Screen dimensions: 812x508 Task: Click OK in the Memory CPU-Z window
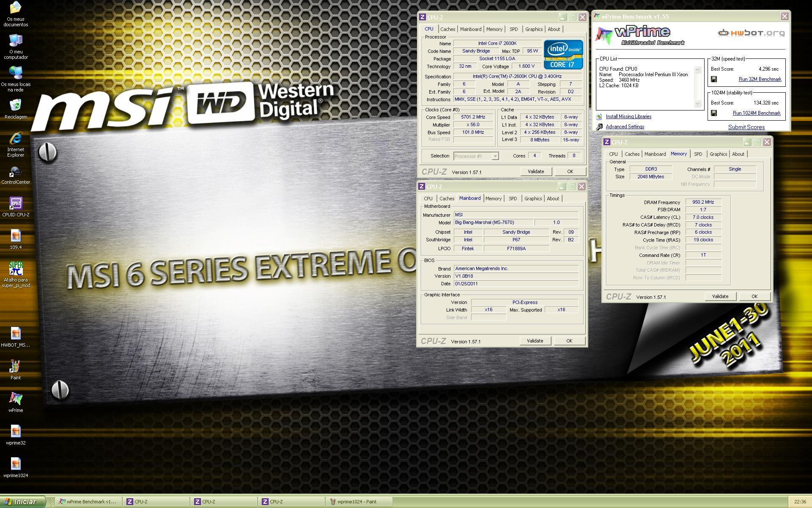click(x=754, y=296)
